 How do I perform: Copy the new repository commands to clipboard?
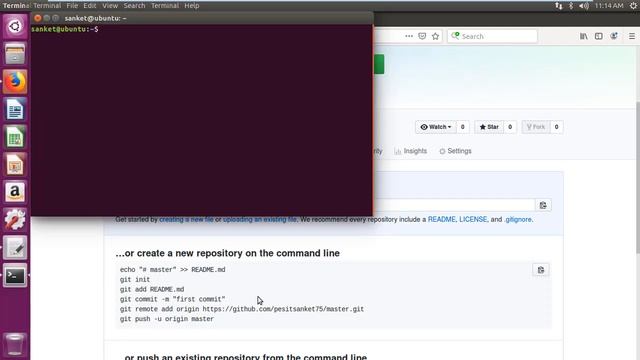[541, 270]
